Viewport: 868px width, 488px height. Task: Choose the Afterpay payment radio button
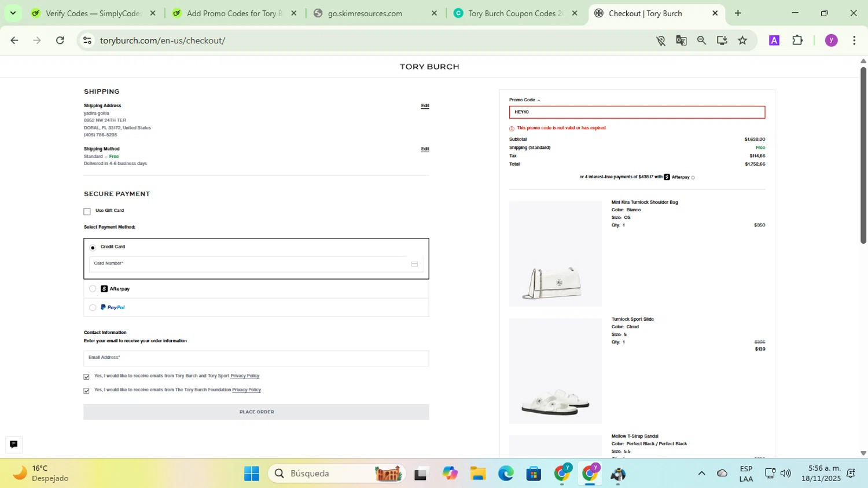[x=93, y=288]
